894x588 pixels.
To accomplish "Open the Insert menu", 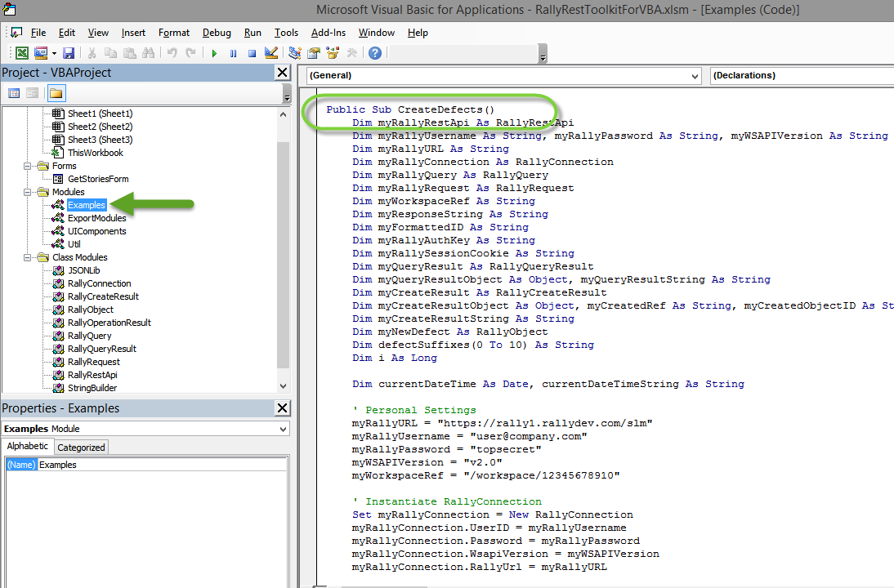I will click(x=133, y=33).
